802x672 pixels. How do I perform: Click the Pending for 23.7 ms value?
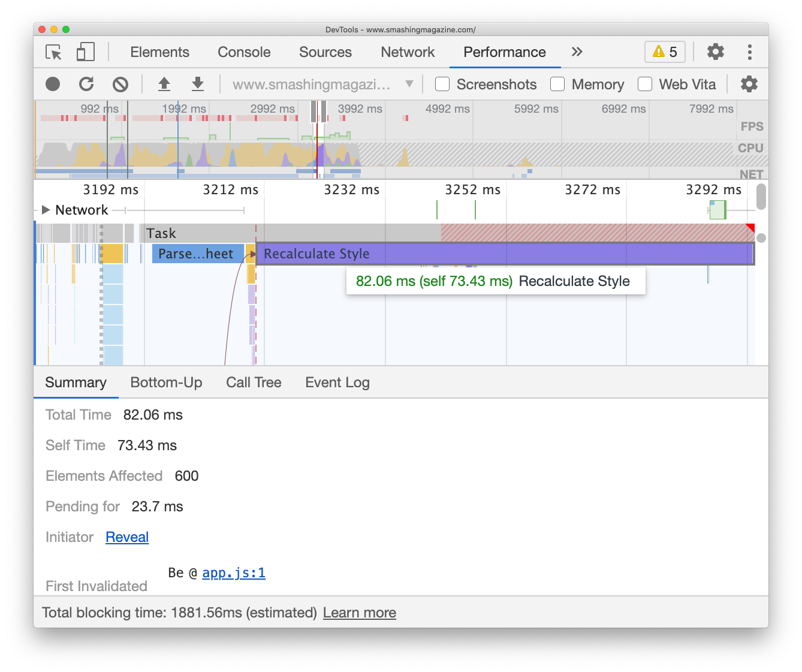point(157,507)
